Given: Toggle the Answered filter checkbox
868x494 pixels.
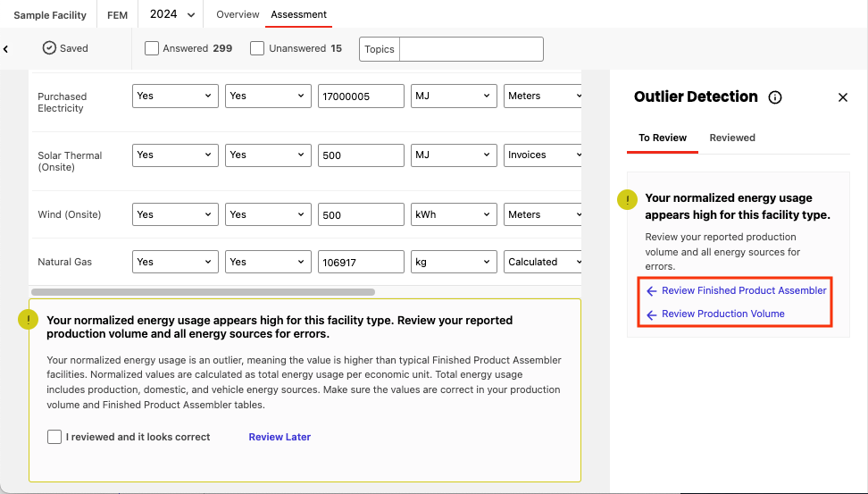Looking at the screenshot, I should [x=152, y=48].
